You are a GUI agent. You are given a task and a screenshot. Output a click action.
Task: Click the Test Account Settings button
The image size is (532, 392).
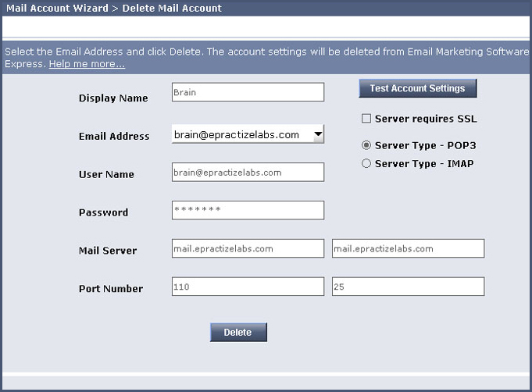click(418, 88)
